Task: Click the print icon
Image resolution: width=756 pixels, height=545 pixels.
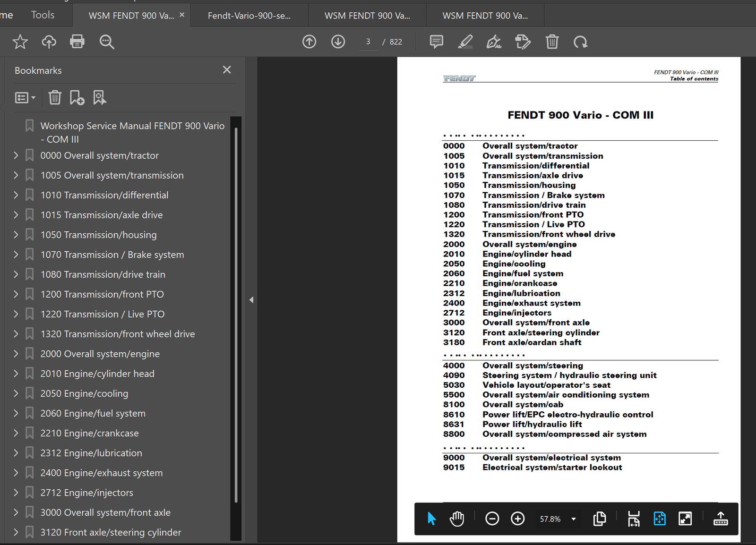Action: [77, 42]
